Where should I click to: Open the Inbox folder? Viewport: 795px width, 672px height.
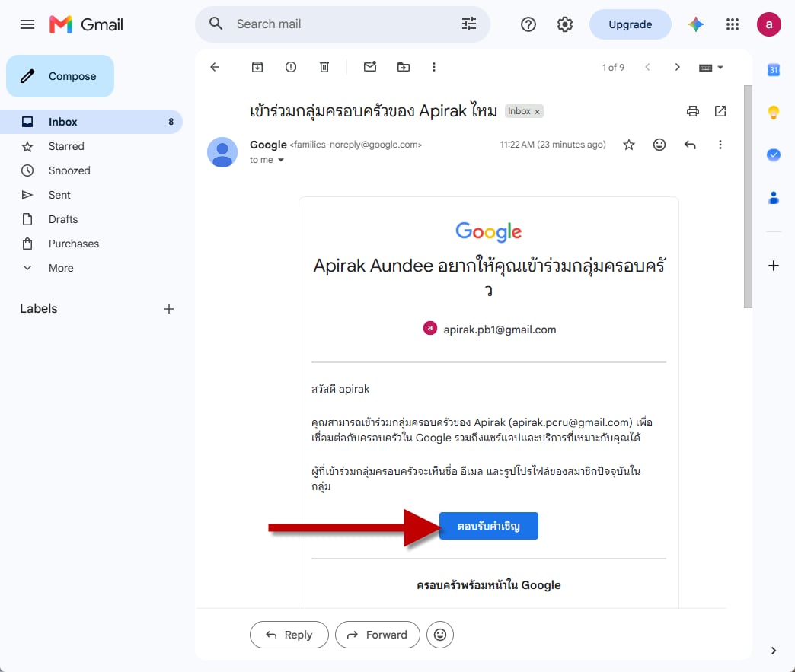pos(91,122)
